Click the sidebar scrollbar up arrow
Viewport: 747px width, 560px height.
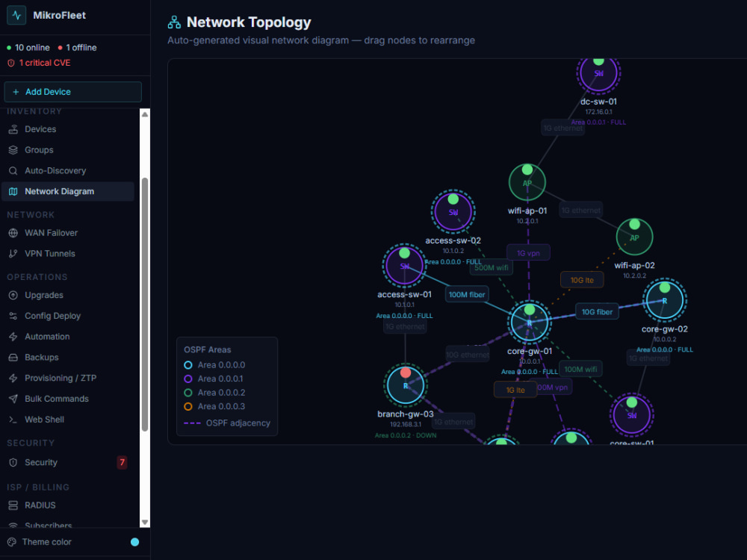[145, 114]
